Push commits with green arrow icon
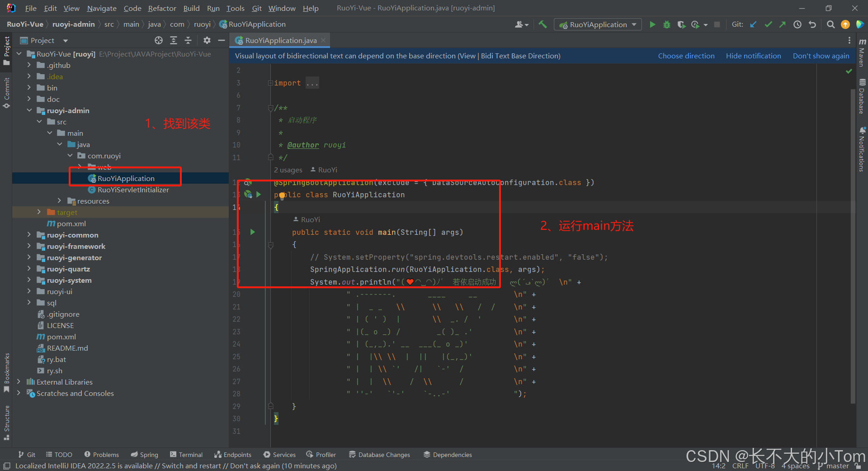Screen dimensions: 868x471 click(783, 24)
